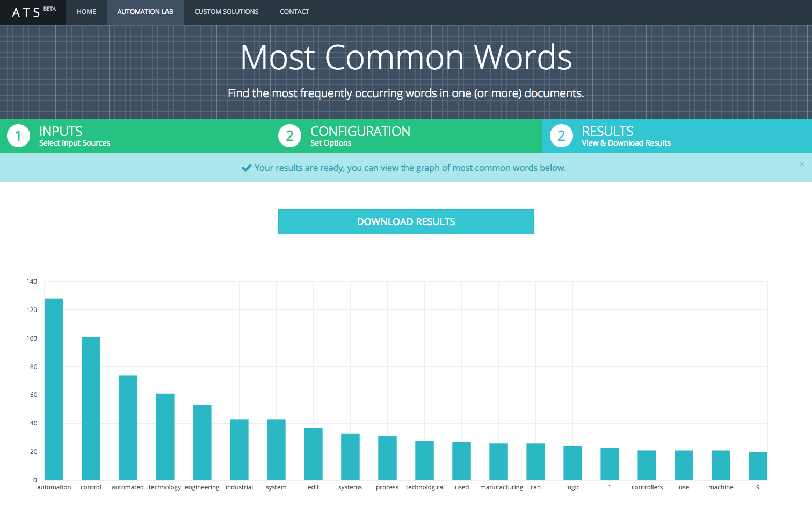The height and width of the screenshot is (505, 812).
Task: Select the Automation Lab nav item
Action: coord(145,12)
